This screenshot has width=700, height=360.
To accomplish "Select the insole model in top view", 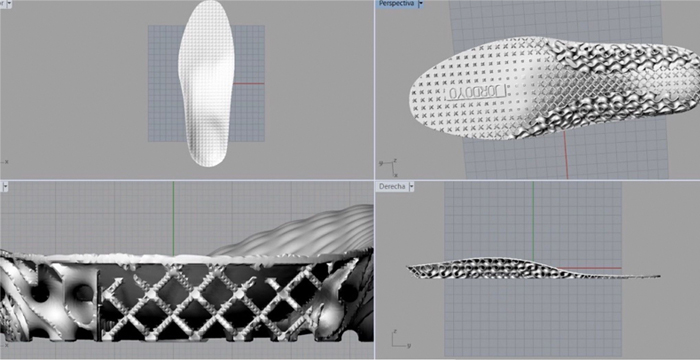I will (x=206, y=83).
